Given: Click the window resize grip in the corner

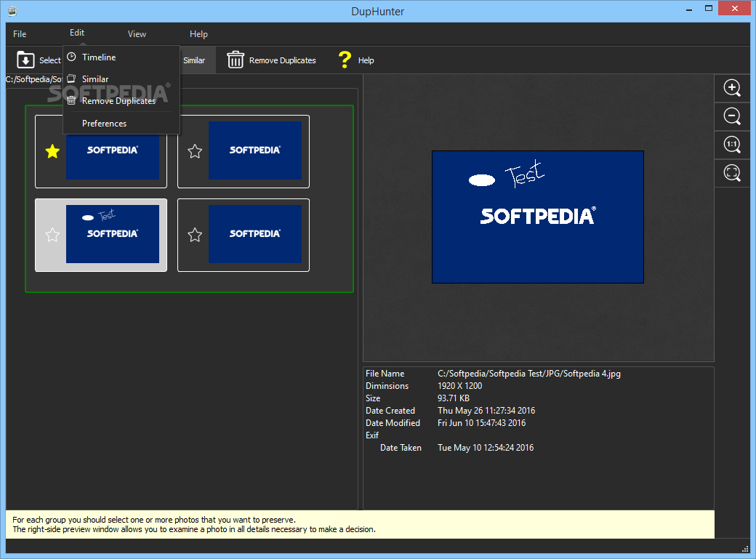Looking at the screenshot, I should coord(744,549).
